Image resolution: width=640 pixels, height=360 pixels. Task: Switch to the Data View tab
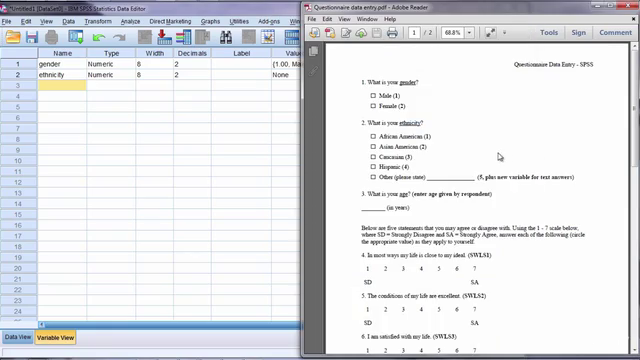coord(18,337)
